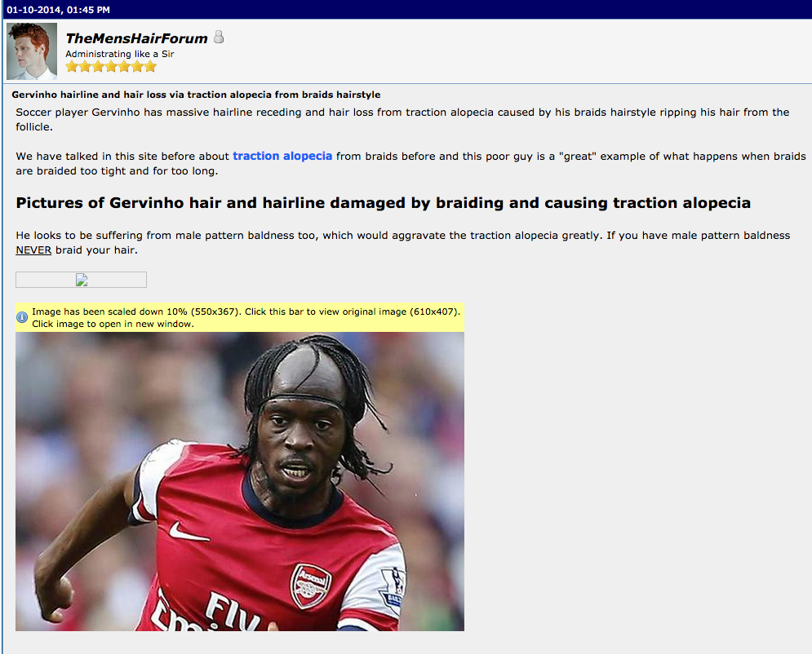The height and width of the screenshot is (654, 812).
Task: Click the offline status icon beside username
Action: pyautogui.click(x=219, y=37)
